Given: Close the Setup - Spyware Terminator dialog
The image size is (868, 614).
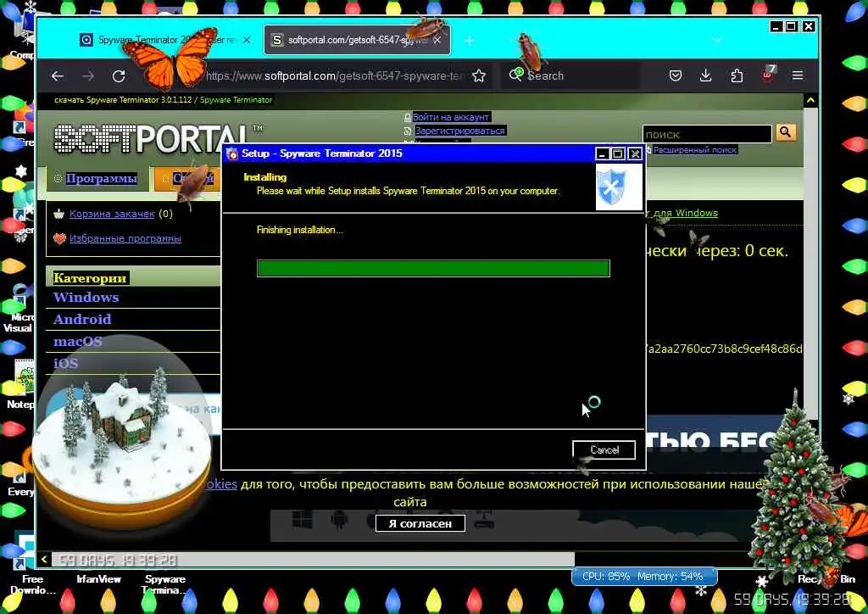Looking at the screenshot, I should click(x=635, y=153).
